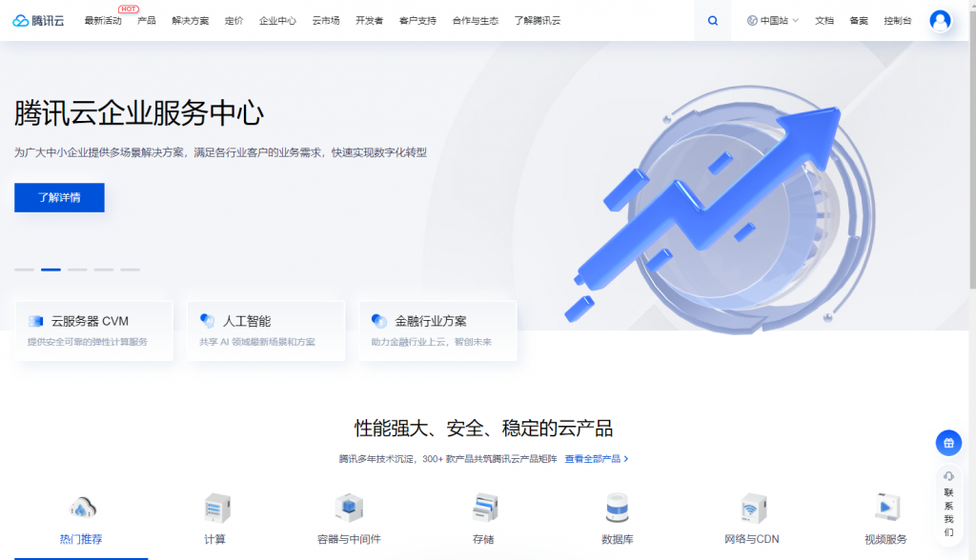Image resolution: width=976 pixels, height=560 pixels.
Task: Switch to the 数据库 tab label
Action: click(618, 539)
